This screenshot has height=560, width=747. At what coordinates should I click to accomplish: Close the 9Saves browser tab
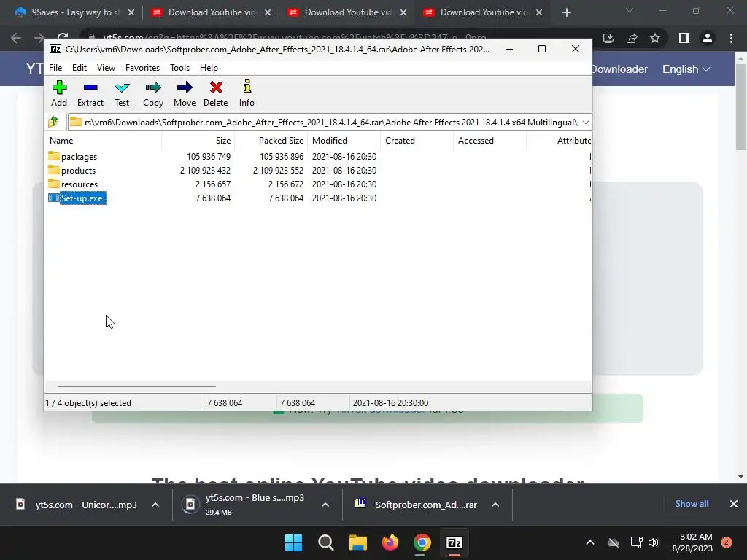(131, 12)
